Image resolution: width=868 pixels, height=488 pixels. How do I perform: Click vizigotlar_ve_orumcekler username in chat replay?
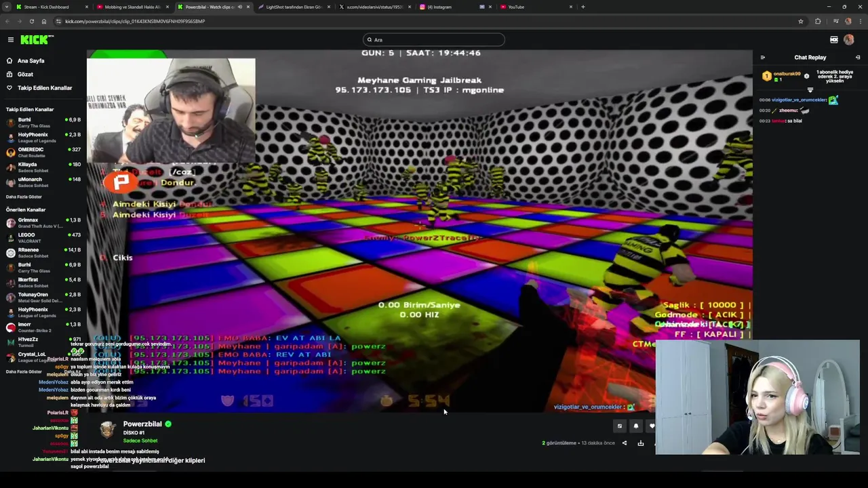pyautogui.click(x=800, y=100)
